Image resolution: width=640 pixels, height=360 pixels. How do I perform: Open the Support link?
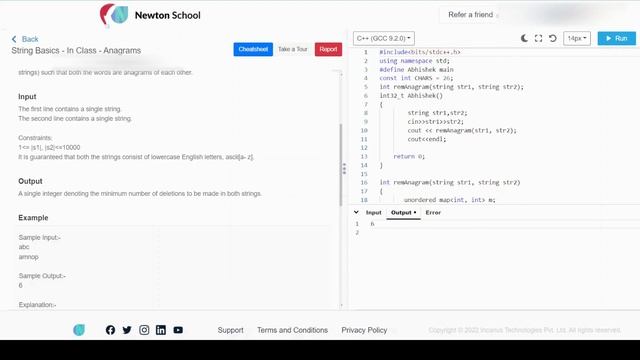230,330
